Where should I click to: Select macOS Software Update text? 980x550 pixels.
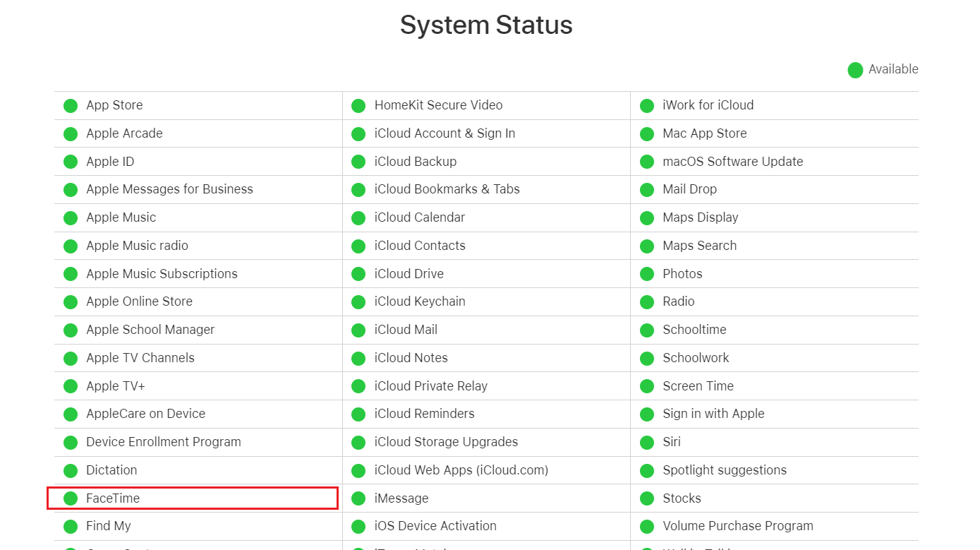[732, 162]
